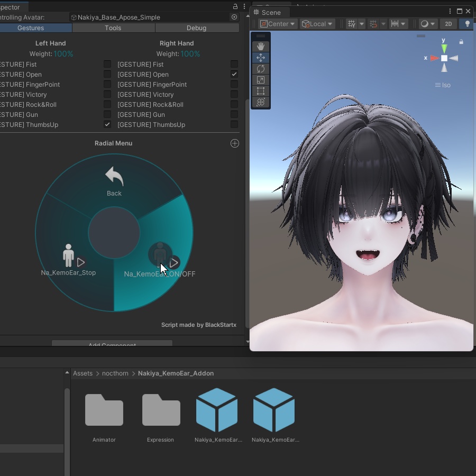Click the Iso projection label
Screen dimensions: 476x476
[x=443, y=85]
